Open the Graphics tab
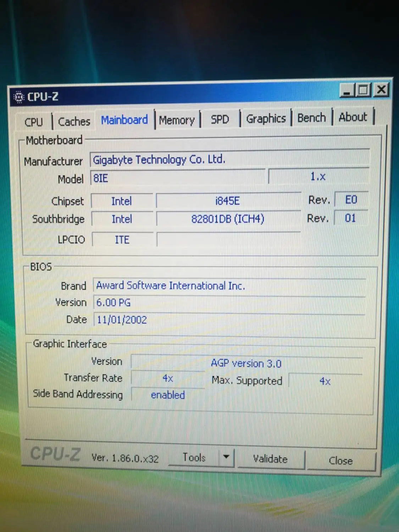 [x=266, y=118]
